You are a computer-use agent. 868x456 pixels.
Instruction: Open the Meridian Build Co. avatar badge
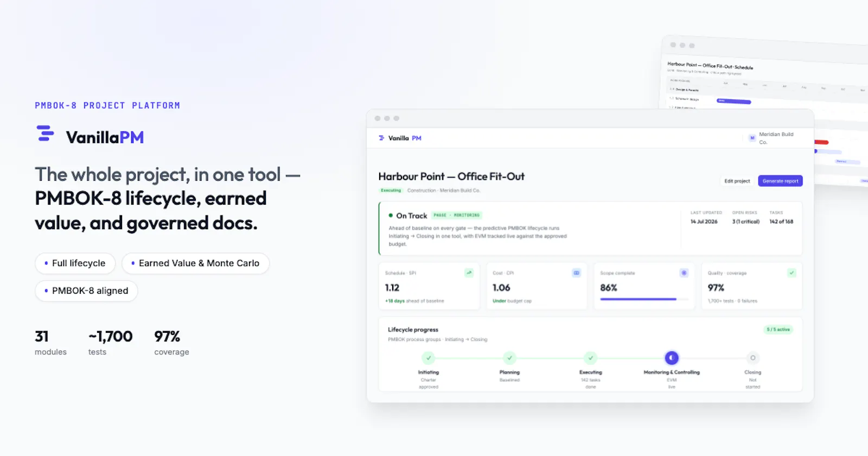752,138
